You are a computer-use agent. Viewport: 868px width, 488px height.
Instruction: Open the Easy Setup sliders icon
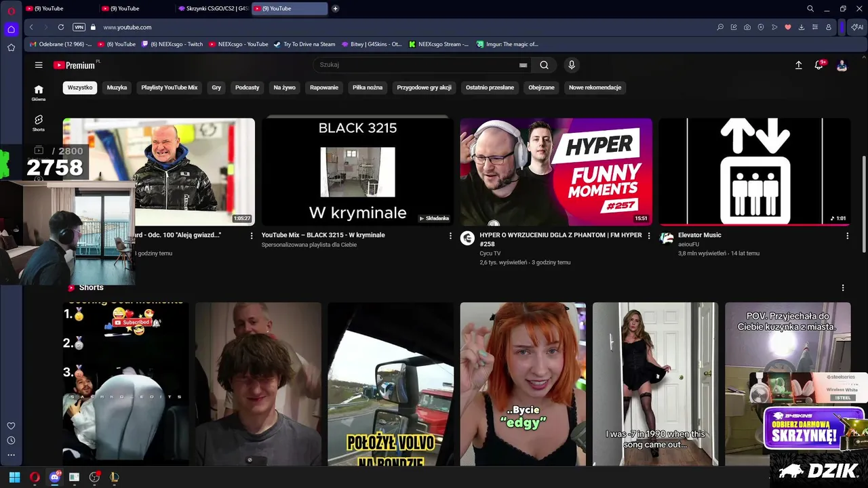tap(815, 27)
